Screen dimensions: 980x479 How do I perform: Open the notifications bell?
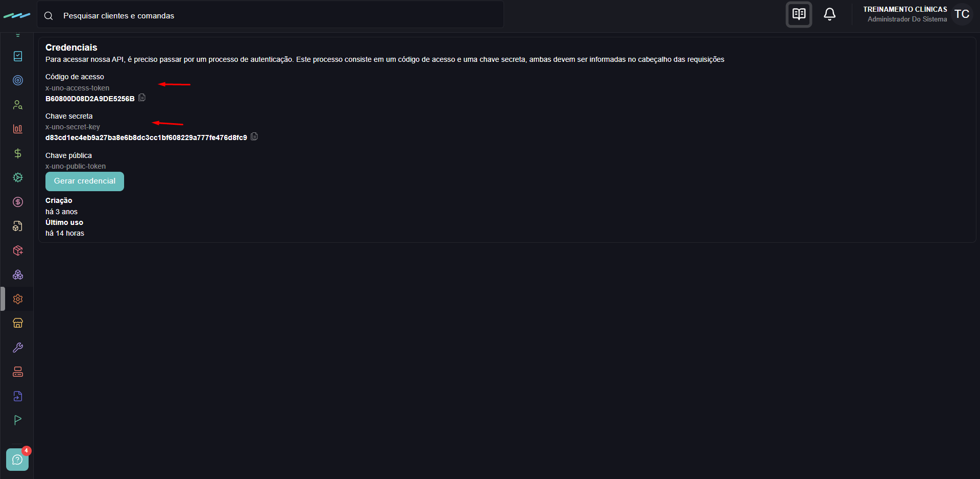[x=830, y=14]
